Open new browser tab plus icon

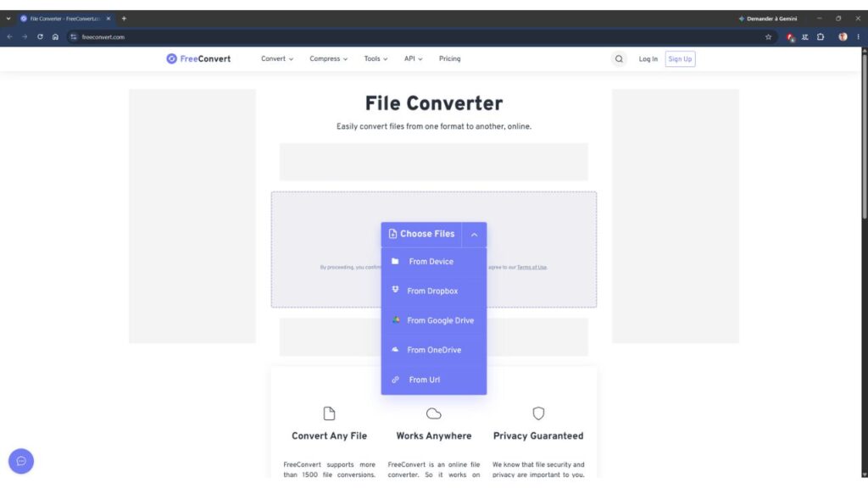124,19
